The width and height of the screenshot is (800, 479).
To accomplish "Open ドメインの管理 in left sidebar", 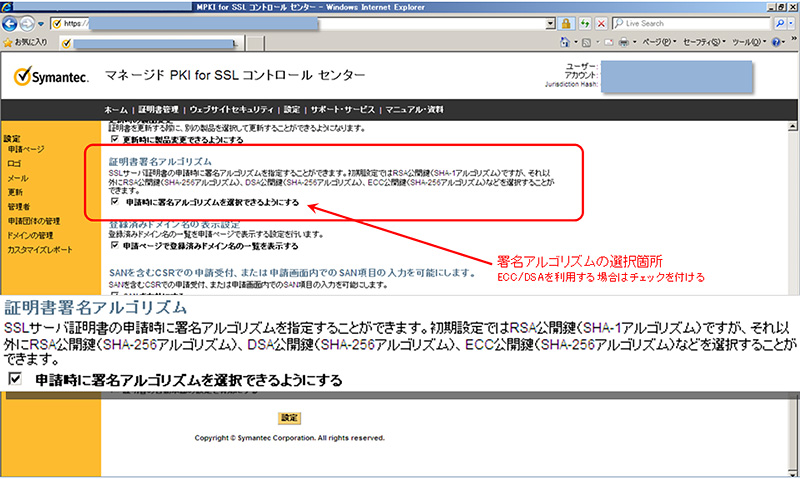I will (x=30, y=235).
